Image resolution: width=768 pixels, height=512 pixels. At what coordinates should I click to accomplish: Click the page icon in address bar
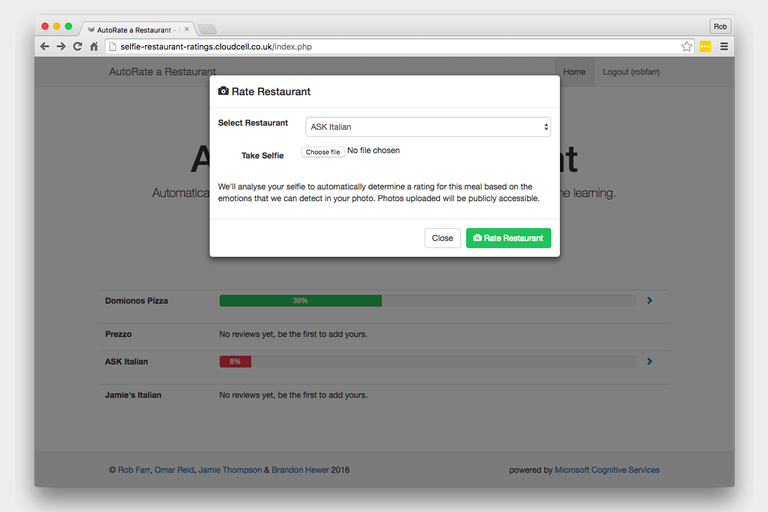(113, 47)
